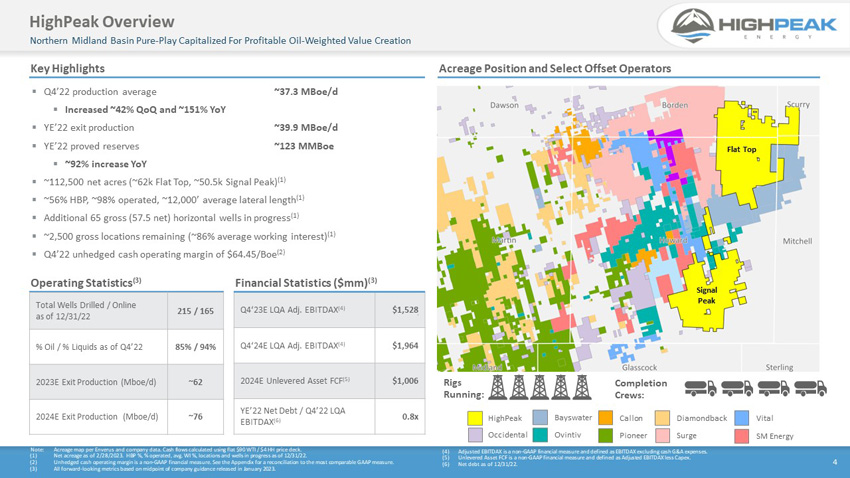Screen dimensions: 850x478
Task: Click the Scurry county label on map
Action: (798, 104)
